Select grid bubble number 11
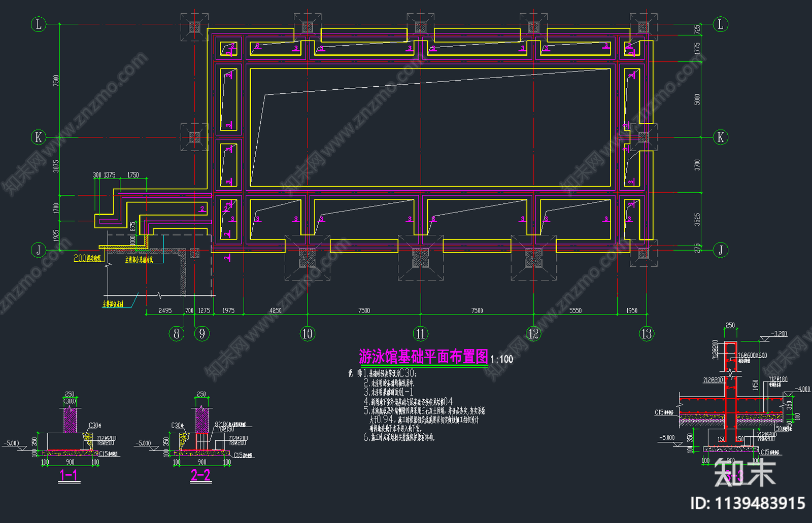812x523 pixels. point(421,333)
